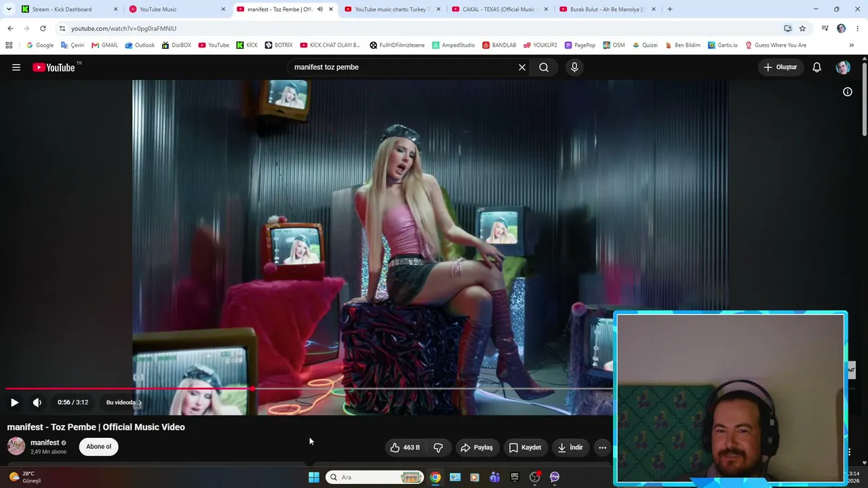This screenshot has height=488, width=868.
Task: Show more bookmarks with the chevron
Action: click(852, 45)
